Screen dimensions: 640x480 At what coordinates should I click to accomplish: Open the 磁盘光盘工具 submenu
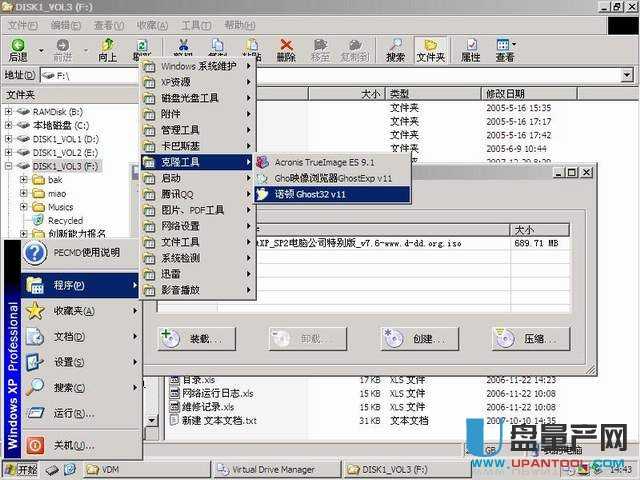tap(198, 98)
